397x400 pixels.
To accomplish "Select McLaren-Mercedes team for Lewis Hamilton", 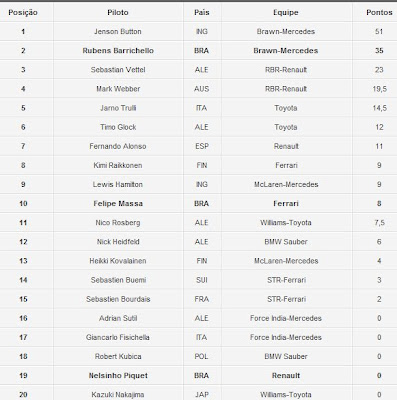I will (286, 185).
